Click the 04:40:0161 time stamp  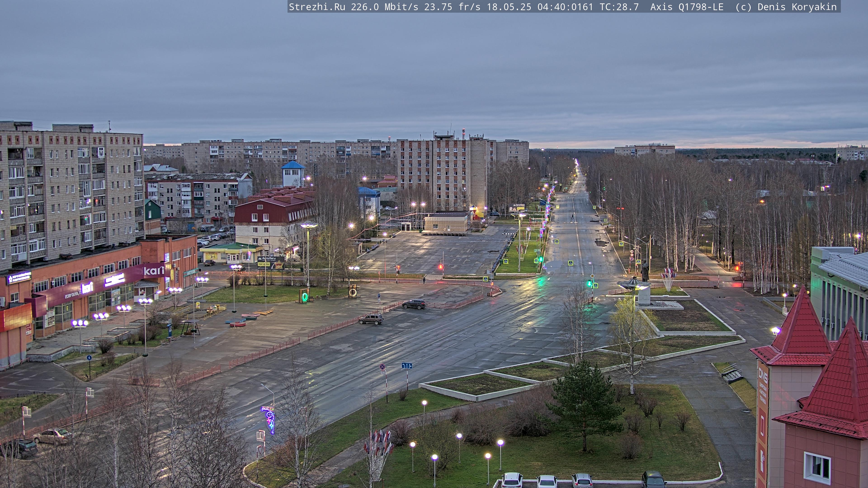click(565, 7)
